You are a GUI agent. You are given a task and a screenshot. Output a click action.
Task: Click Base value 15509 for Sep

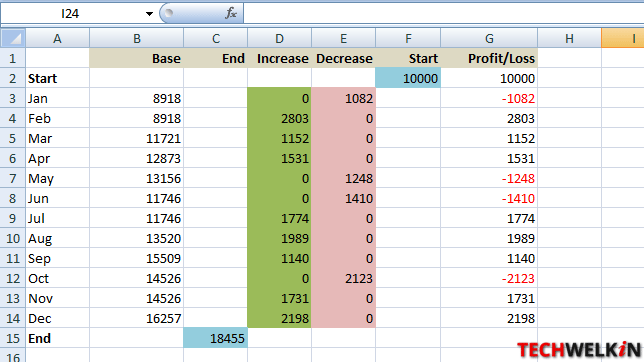(163, 258)
